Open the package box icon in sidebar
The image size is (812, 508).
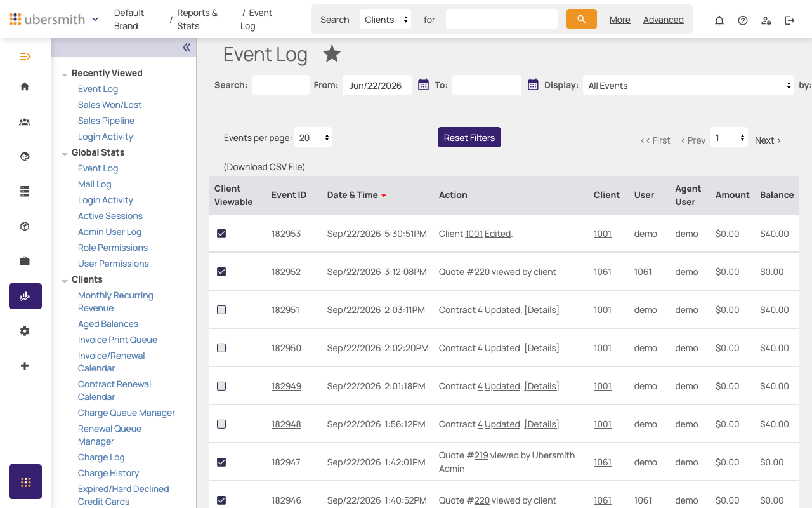25,226
